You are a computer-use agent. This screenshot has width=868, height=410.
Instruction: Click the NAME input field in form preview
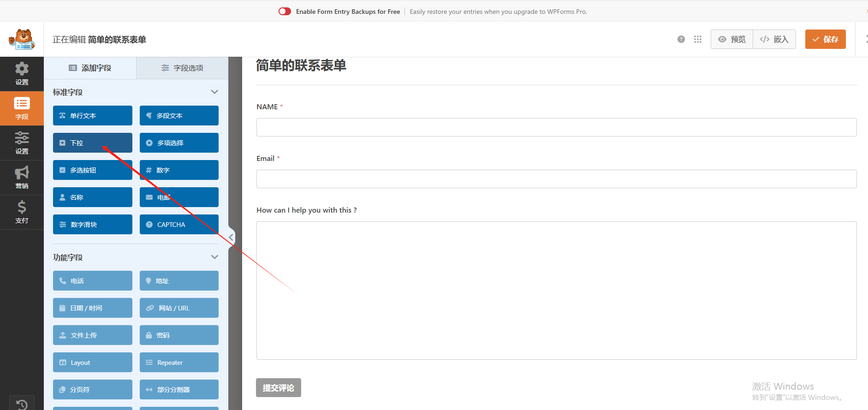[x=556, y=127]
